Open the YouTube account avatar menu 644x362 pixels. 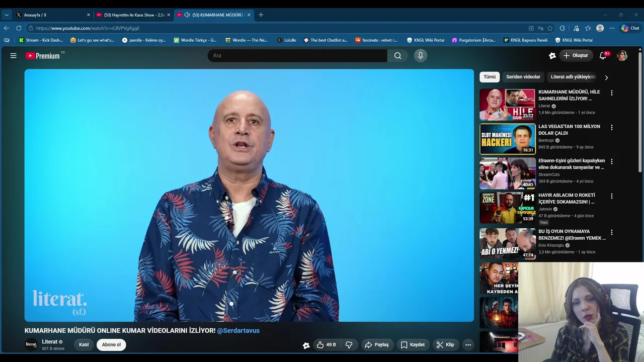[622, 56]
